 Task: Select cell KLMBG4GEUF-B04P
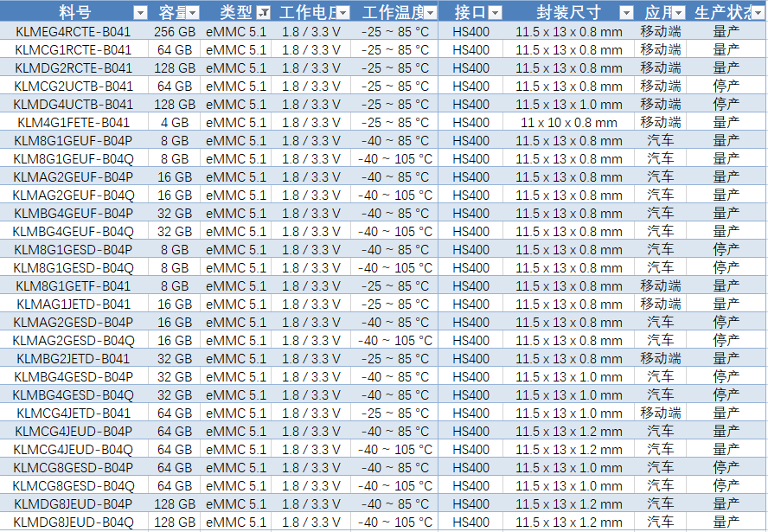74,213
